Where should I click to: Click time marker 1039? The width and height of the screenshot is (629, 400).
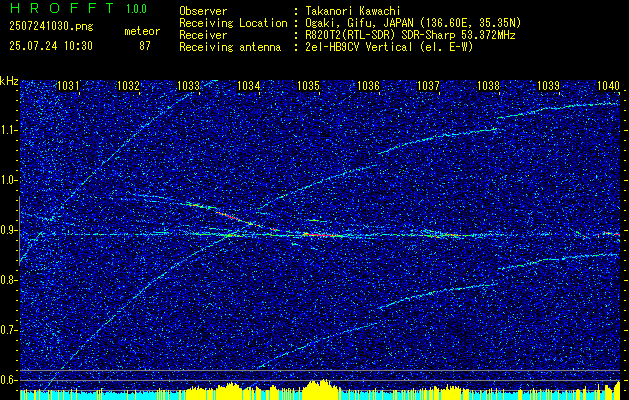click(x=548, y=85)
